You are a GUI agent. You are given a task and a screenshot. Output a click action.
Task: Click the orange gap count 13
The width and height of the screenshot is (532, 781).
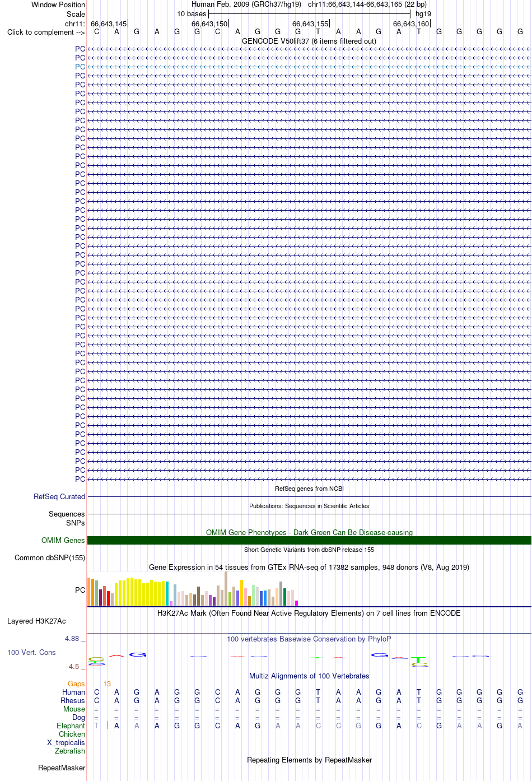point(107,684)
